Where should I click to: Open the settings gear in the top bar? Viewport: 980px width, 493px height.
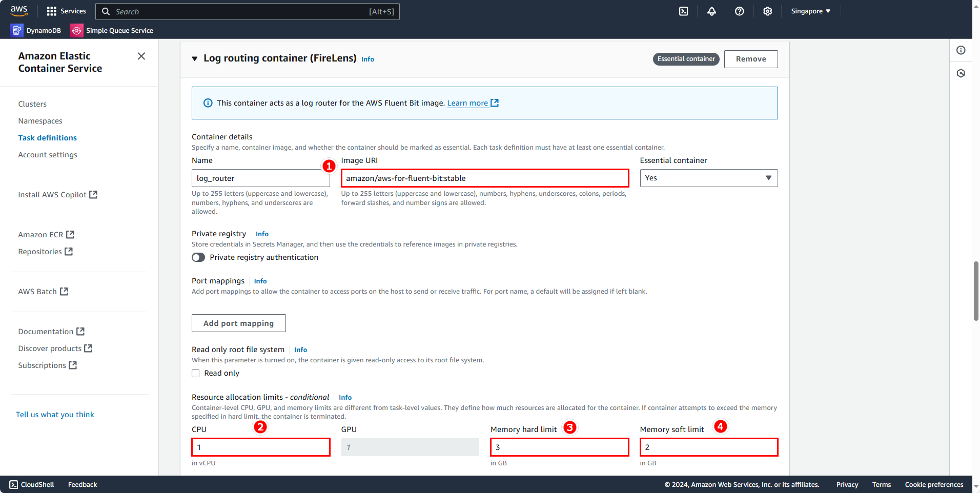pyautogui.click(x=767, y=11)
